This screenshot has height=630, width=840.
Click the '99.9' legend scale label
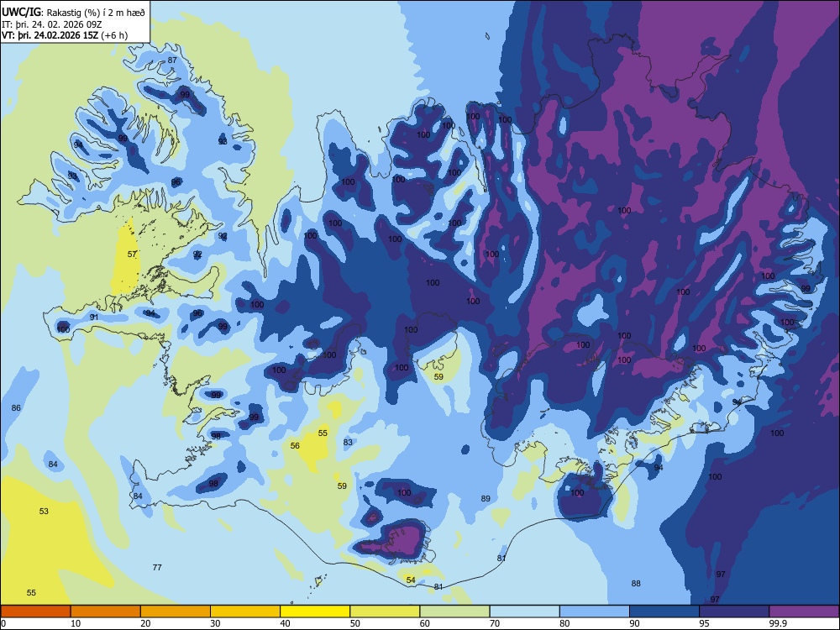(x=777, y=623)
